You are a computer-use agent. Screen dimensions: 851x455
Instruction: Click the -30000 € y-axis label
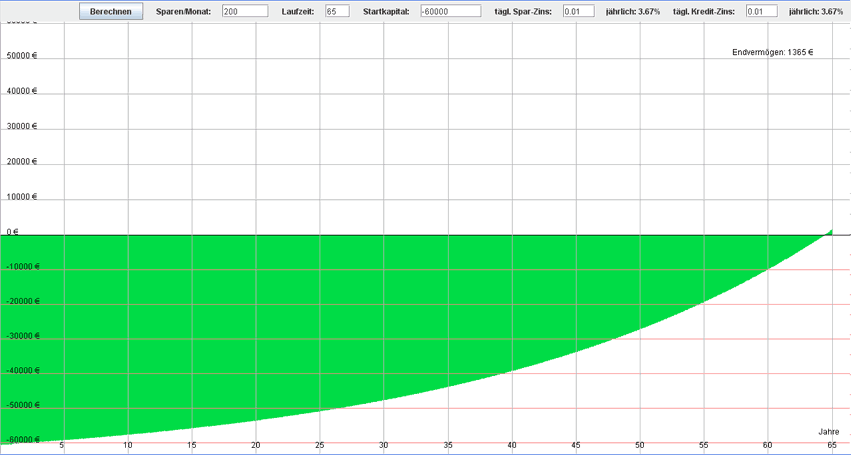(21, 336)
